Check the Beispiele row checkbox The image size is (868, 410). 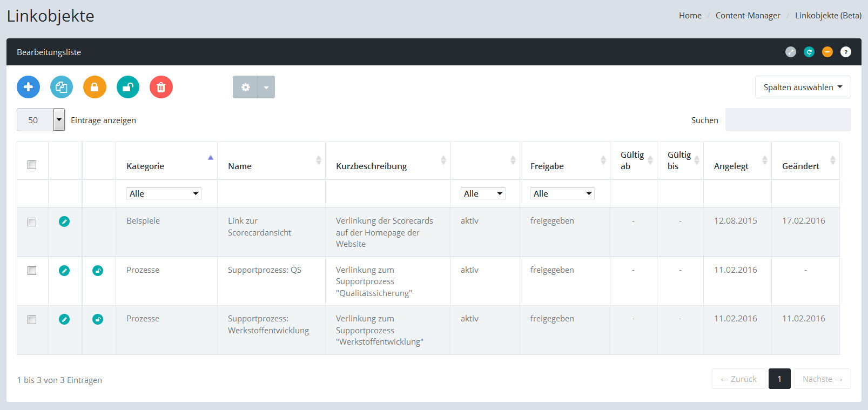pos(32,222)
